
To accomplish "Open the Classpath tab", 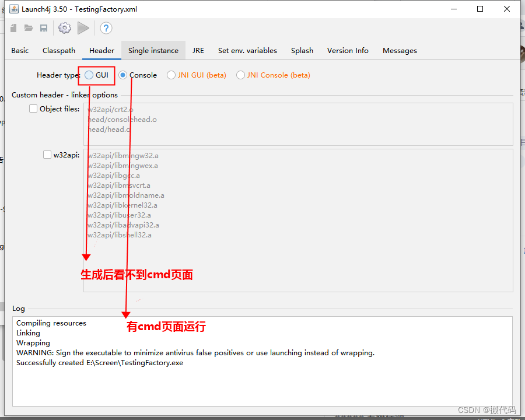I will click(58, 50).
